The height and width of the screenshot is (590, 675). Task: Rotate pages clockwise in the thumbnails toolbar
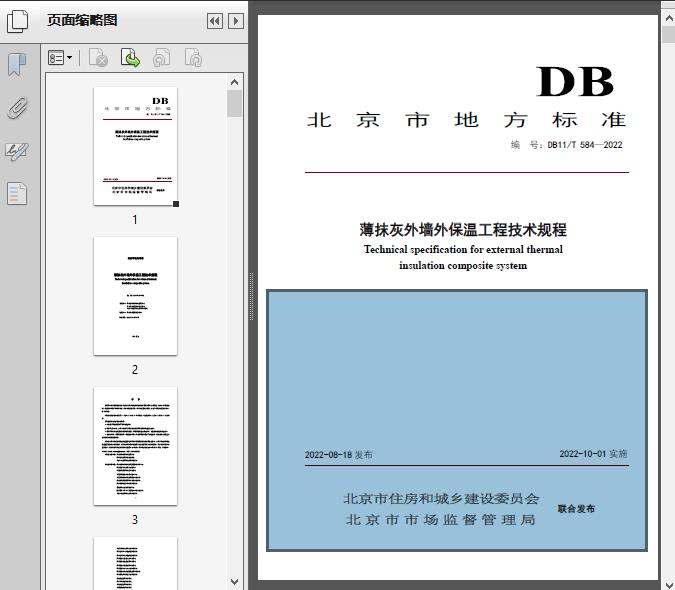[x=193, y=59]
